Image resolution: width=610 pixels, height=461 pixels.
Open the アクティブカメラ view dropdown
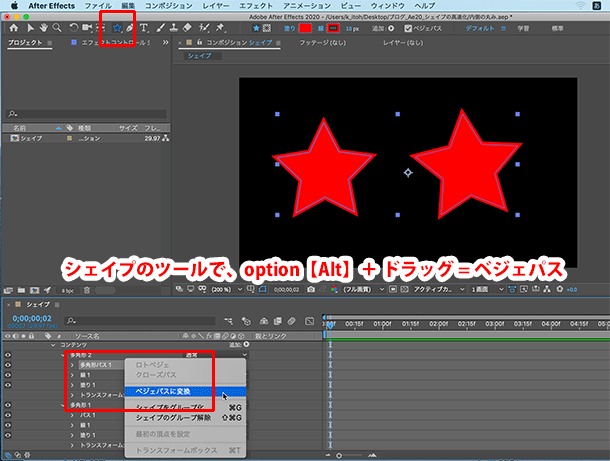[439, 289]
